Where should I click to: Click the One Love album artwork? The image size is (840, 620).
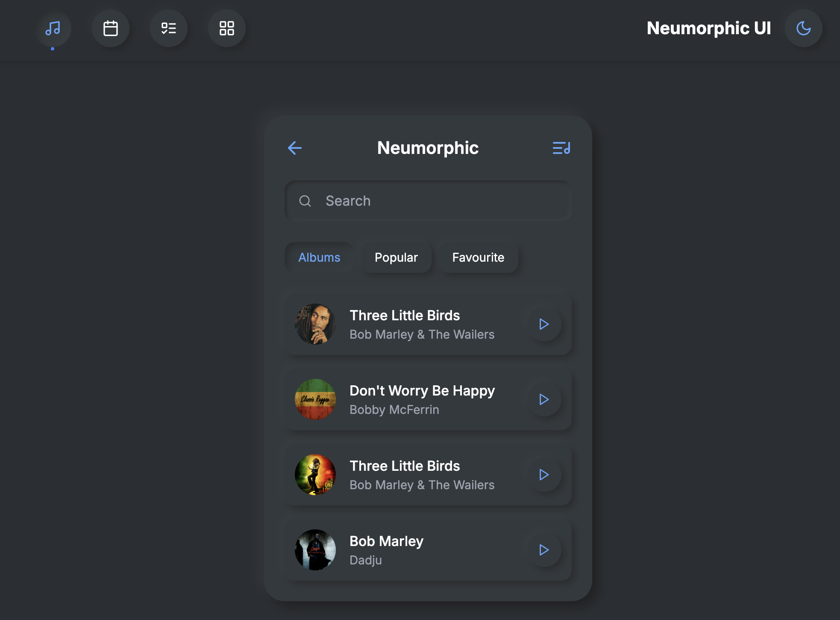pyautogui.click(x=315, y=475)
